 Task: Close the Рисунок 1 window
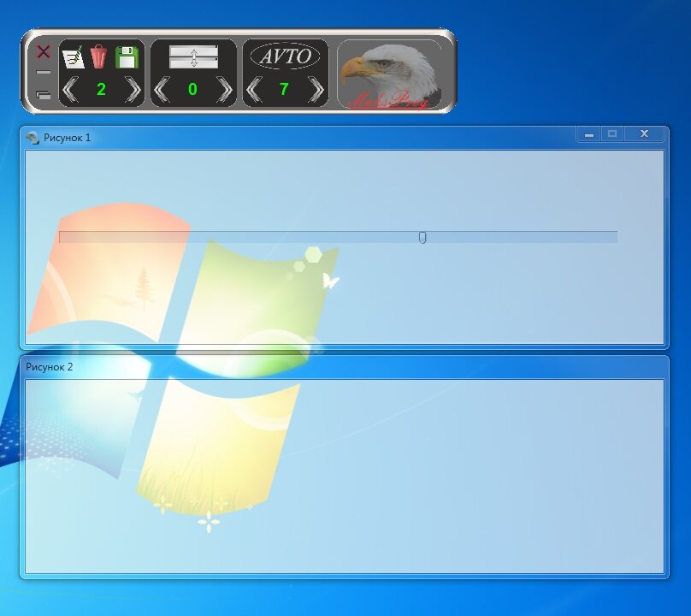point(644,134)
